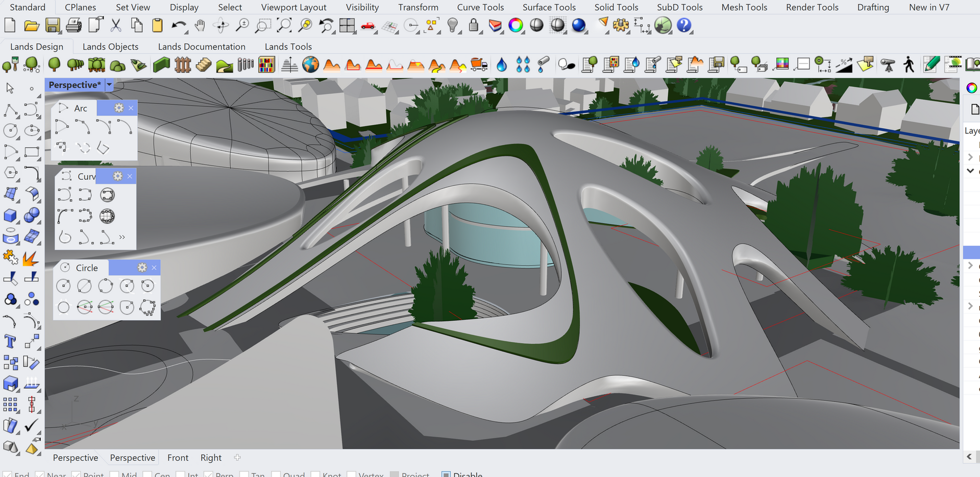Render with the blue sphere icon

pyautogui.click(x=579, y=25)
